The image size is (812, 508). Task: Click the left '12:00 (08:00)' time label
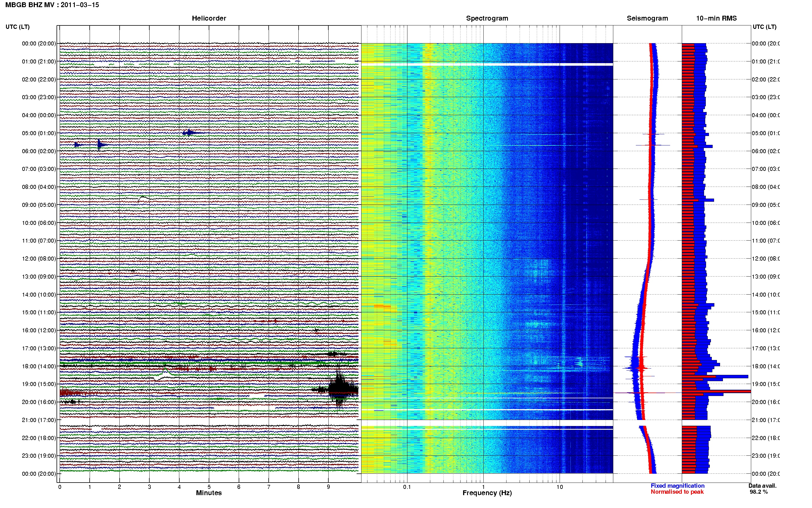(x=39, y=259)
